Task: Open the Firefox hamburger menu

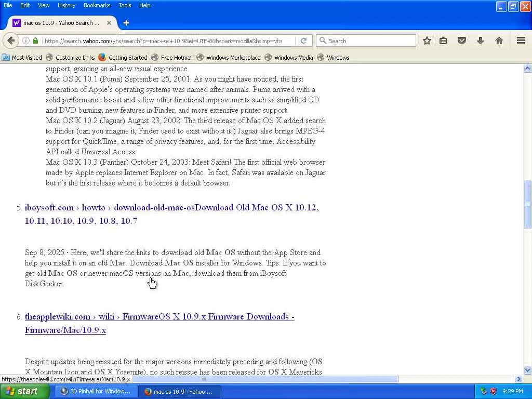Action: coord(521,41)
